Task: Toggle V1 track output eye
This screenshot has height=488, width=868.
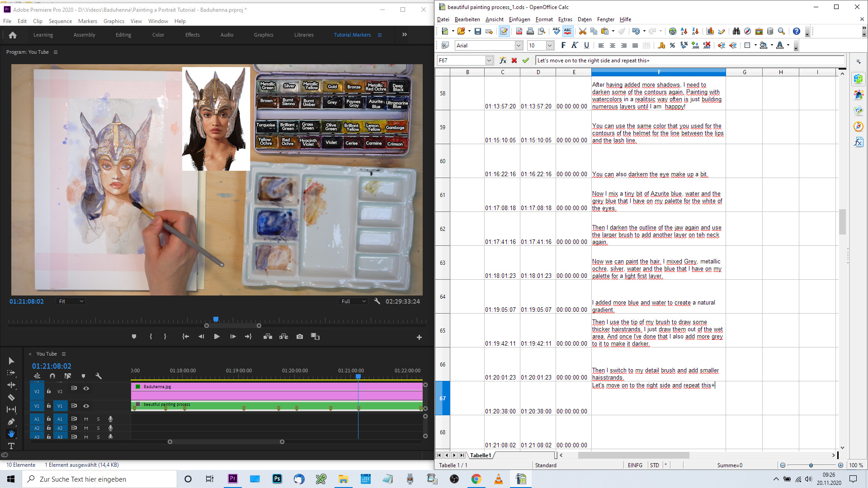Action: tap(86, 406)
